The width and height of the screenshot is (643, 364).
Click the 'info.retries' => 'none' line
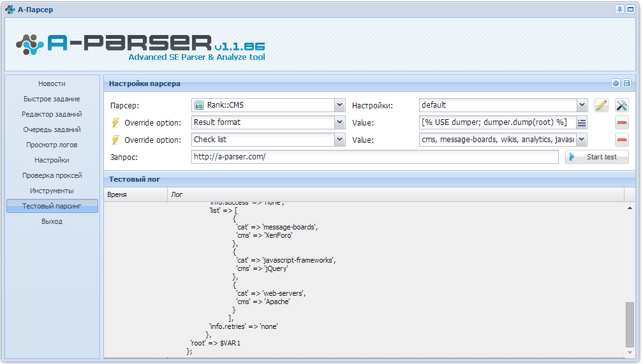point(244,326)
